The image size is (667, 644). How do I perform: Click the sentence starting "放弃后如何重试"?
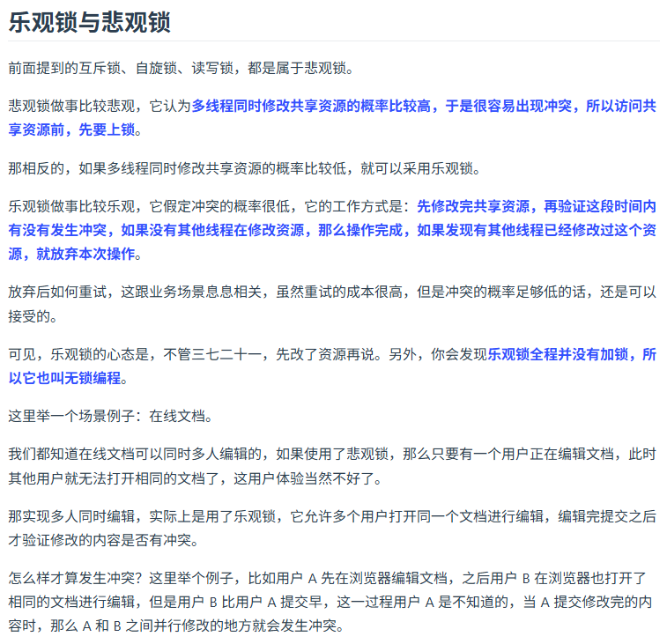(x=332, y=304)
